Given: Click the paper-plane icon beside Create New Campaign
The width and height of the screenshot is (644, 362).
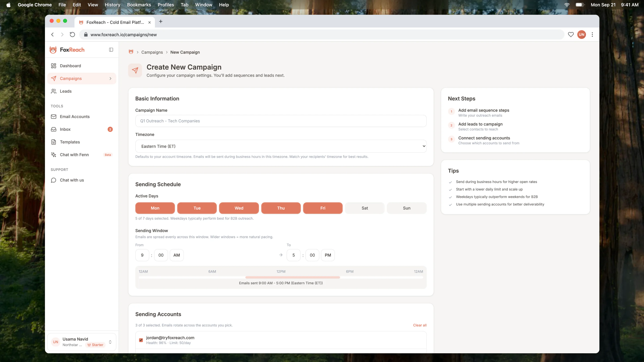Looking at the screenshot, I should 135,70.
